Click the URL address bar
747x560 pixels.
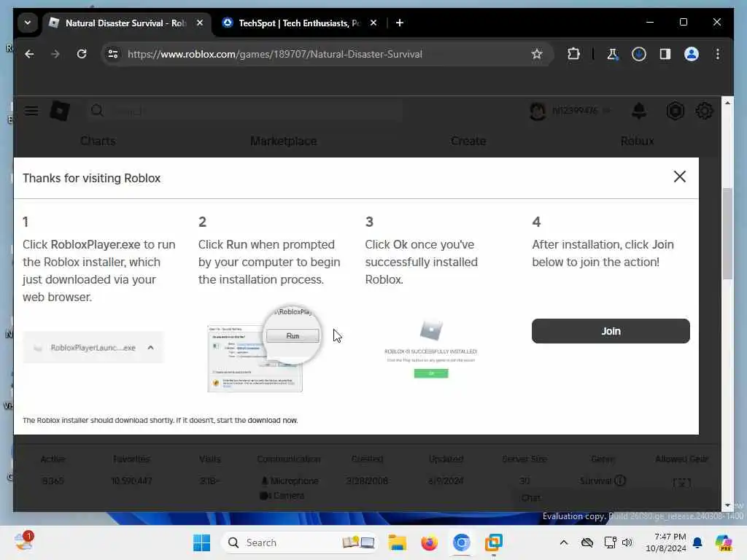coord(328,54)
